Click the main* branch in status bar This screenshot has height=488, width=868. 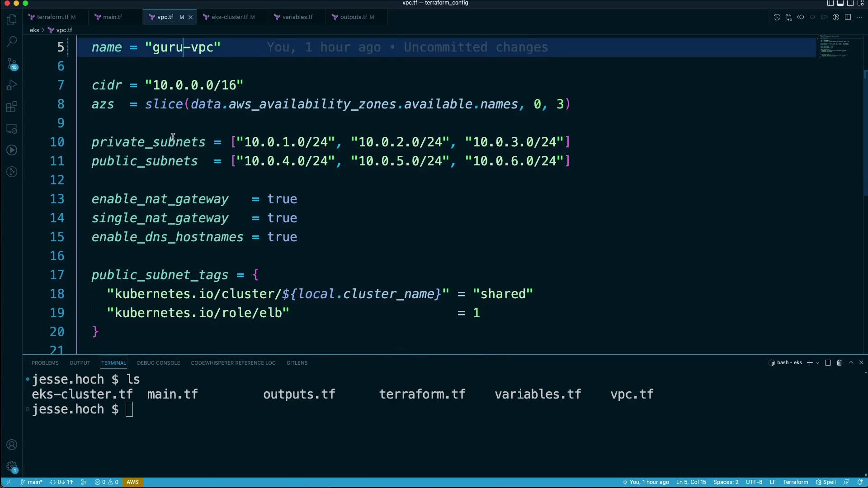tap(32, 482)
